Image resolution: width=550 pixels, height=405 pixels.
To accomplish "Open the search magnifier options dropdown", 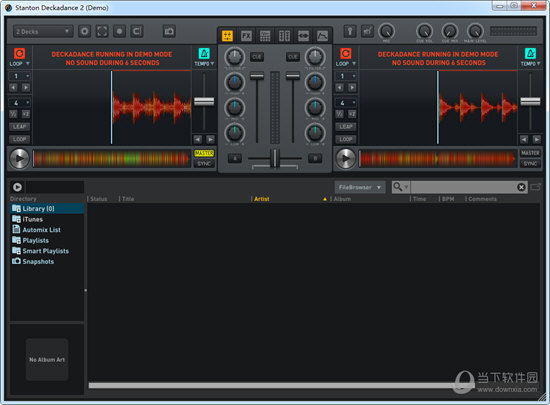I will pyautogui.click(x=401, y=187).
